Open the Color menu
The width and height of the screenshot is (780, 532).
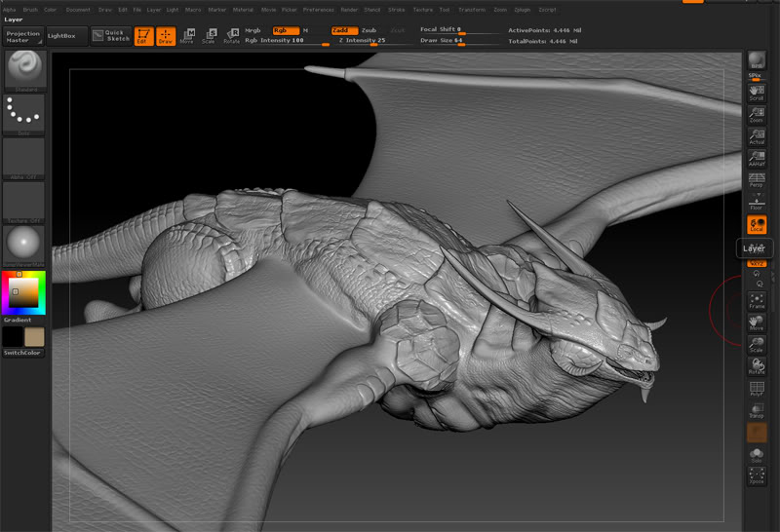click(51, 10)
